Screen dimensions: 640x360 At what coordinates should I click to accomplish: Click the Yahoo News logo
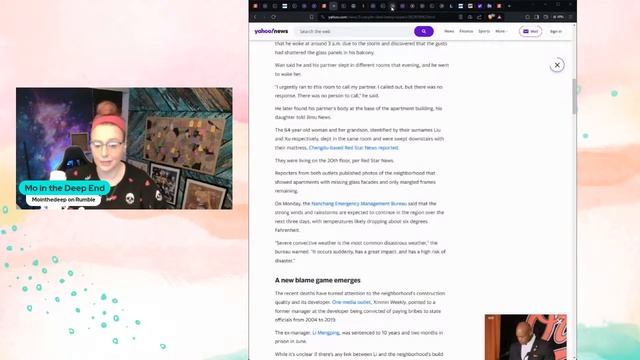(271, 31)
